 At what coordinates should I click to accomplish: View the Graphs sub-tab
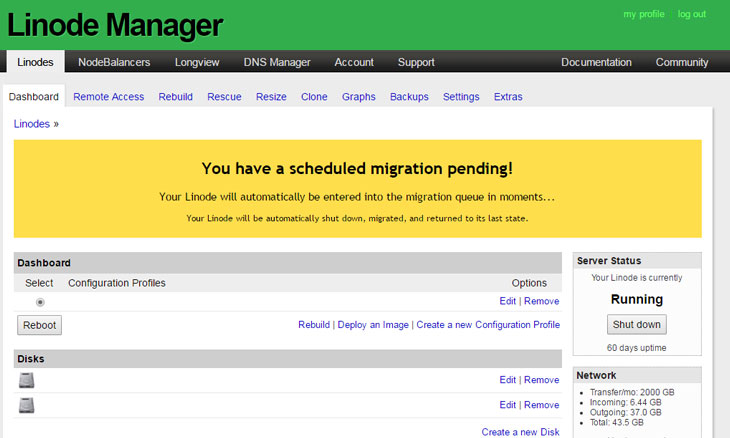(358, 96)
